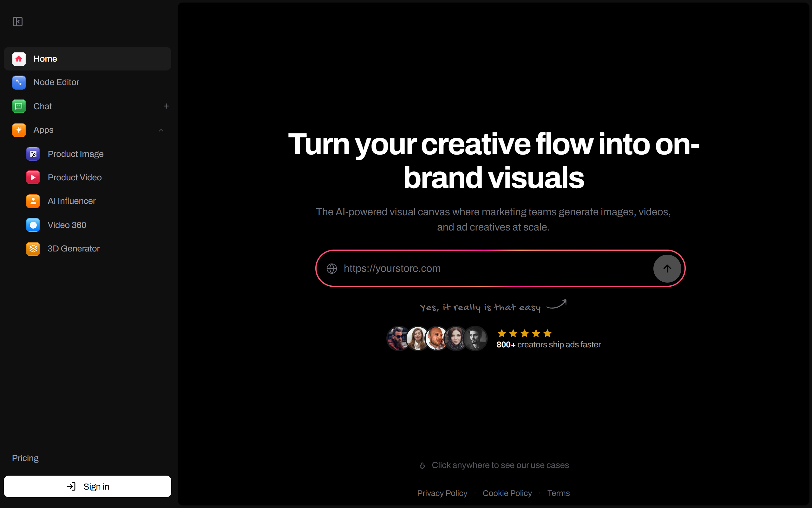Open the Home menu item
This screenshot has width=812, height=508.
pos(88,59)
